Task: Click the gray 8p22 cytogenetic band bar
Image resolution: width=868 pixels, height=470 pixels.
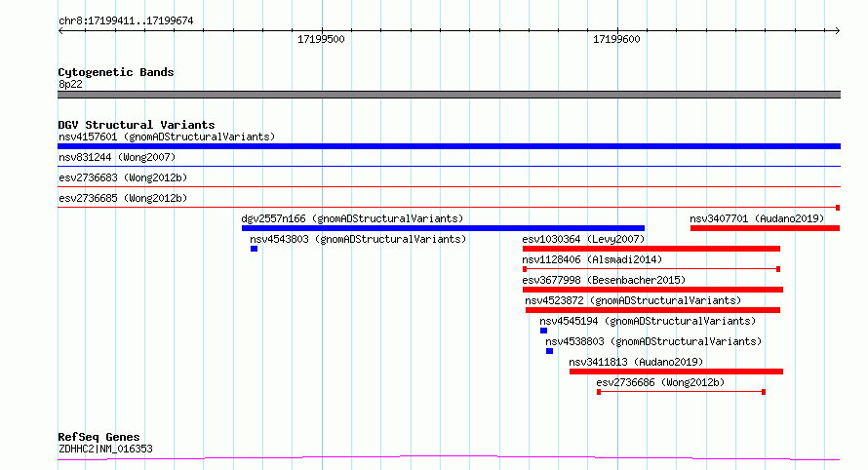Action: 449,95
